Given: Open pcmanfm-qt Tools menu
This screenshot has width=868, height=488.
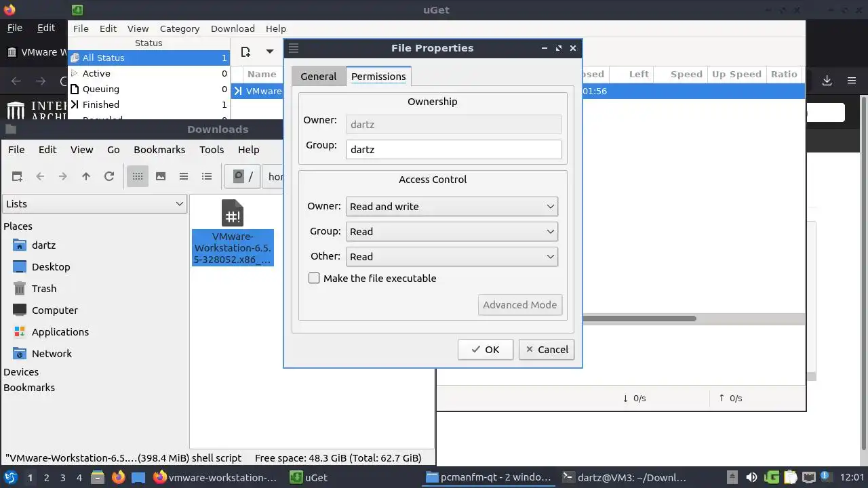Looking at the screenshot, I should pyautogui.click(x=212, y=149).
